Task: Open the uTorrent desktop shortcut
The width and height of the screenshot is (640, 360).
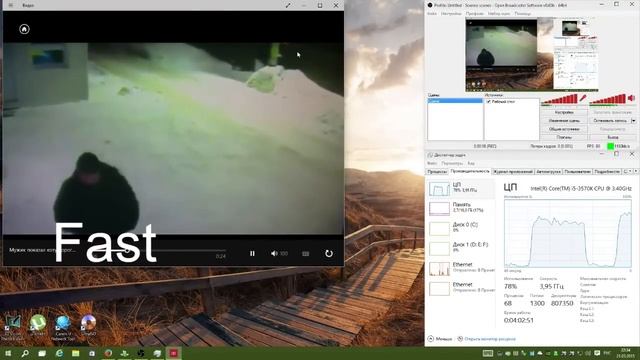Action: point(38,326)
